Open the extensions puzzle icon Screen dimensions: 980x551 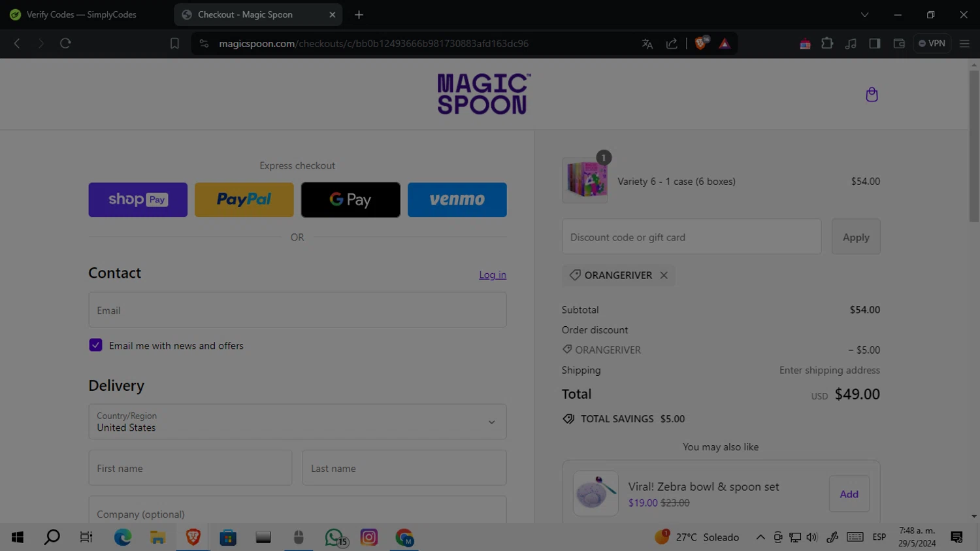tap(827, 43)
